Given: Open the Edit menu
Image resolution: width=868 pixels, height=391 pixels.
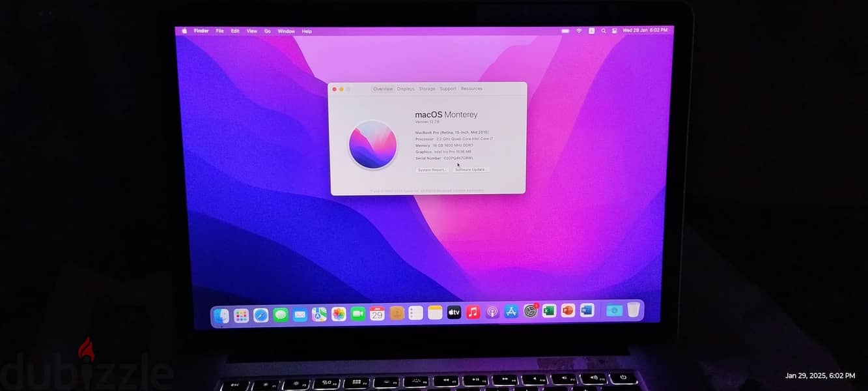Looking at the screenshot, I should [x=235, y=31].
